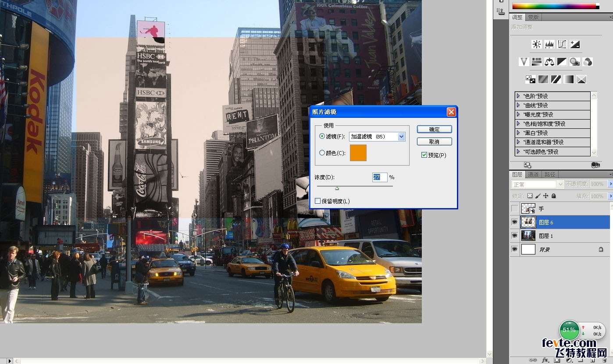The height and width of the screenshot is (364, 613).
Task: Click the padlock on the 背景 layer
Action: click(601, 249)
